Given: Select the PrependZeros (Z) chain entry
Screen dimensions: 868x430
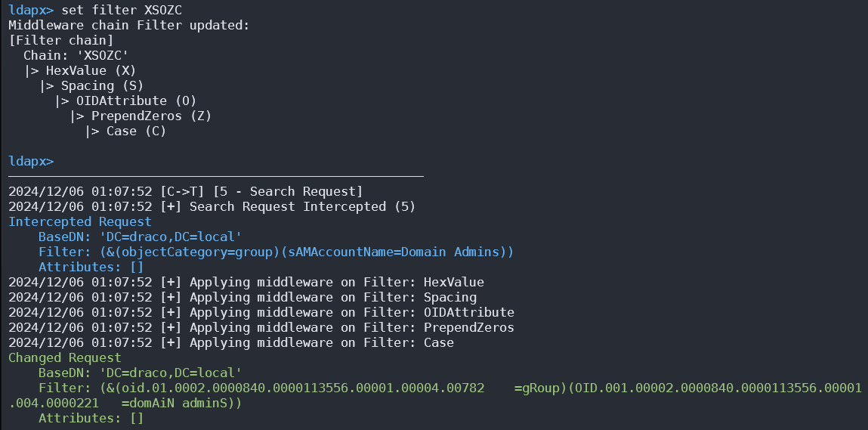Looking at the screenshot, I should 151,116.
